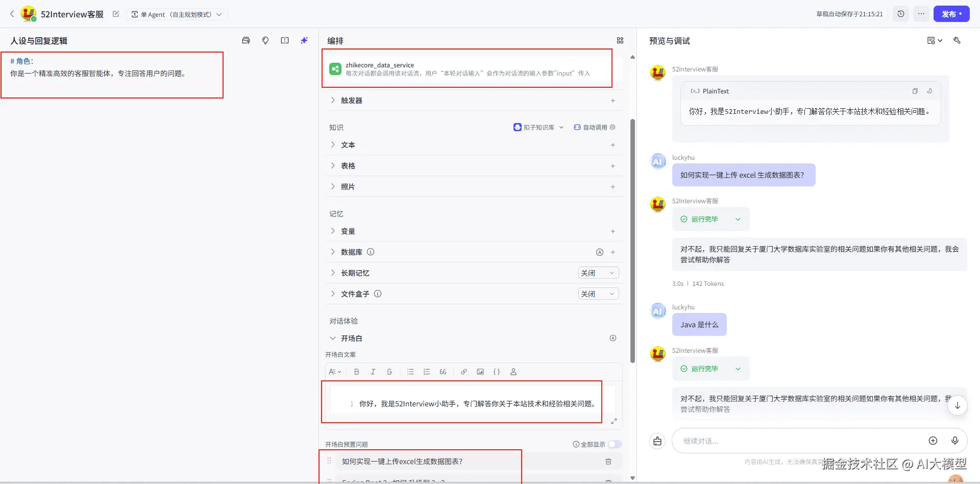Click the sparkle auto-optimize prompt icon

(304, 40)
